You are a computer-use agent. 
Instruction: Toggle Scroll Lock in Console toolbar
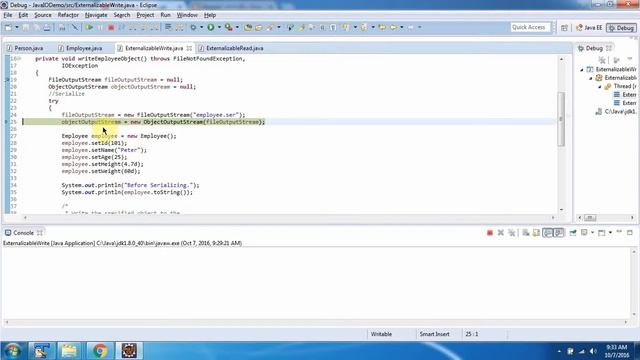tap(536, 233)
